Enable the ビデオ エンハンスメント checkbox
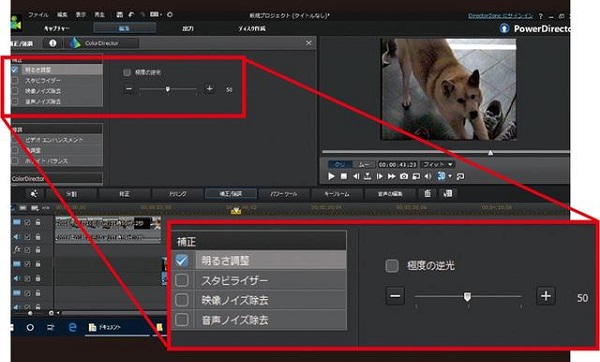600x362 pixels. (x=15, y=140)
